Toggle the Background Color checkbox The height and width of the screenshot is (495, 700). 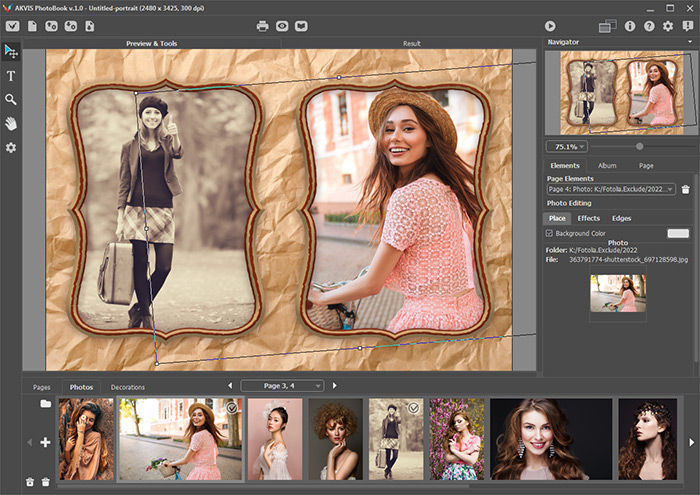(549, 233)
